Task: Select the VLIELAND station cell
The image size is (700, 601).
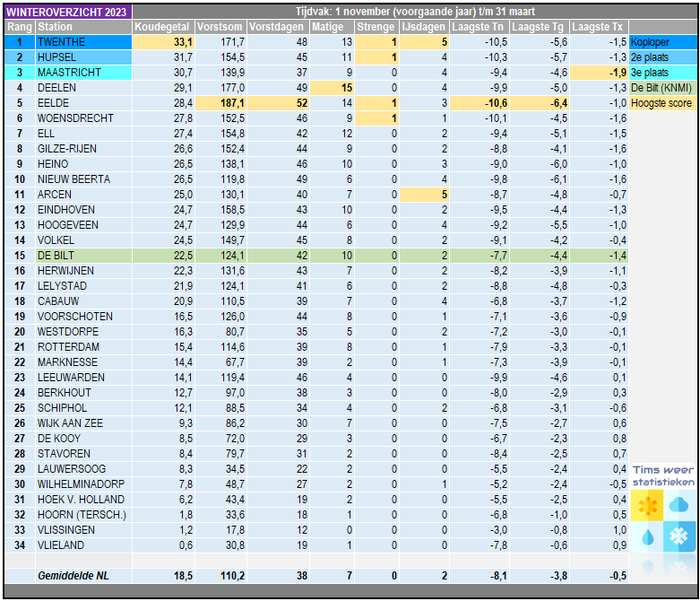Action: tap(84, 545)
